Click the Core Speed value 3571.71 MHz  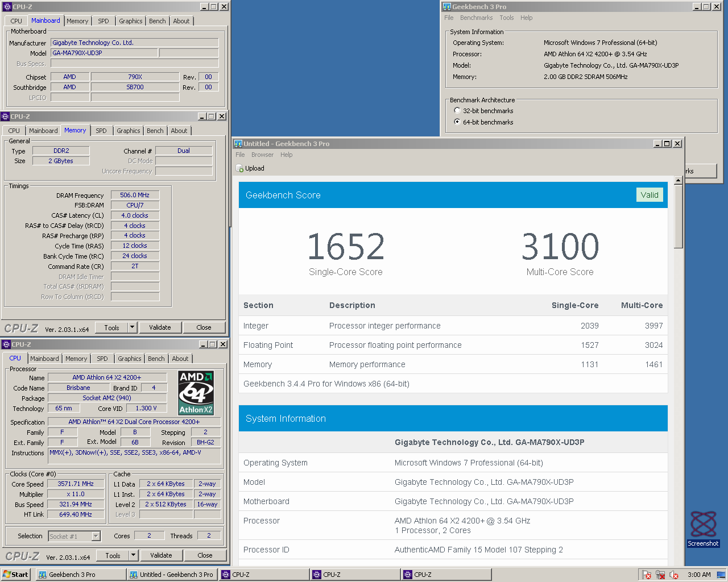pos(76,484)
